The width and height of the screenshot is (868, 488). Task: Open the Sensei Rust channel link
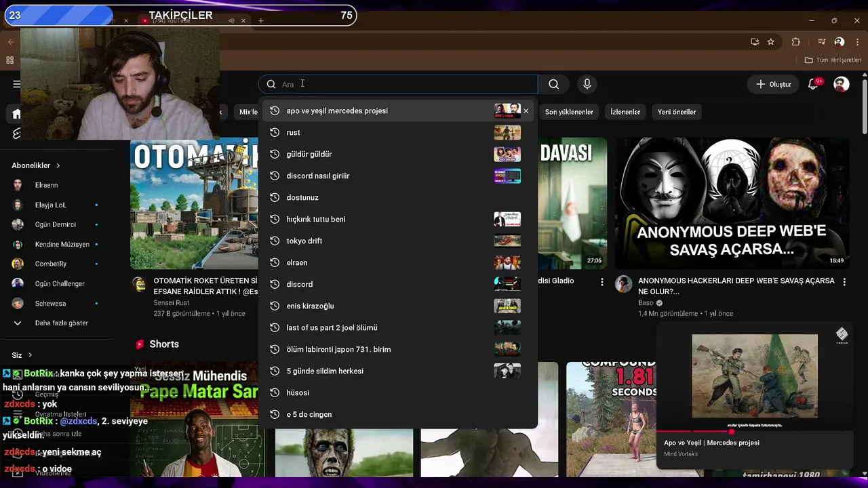[x=172, y=303]
